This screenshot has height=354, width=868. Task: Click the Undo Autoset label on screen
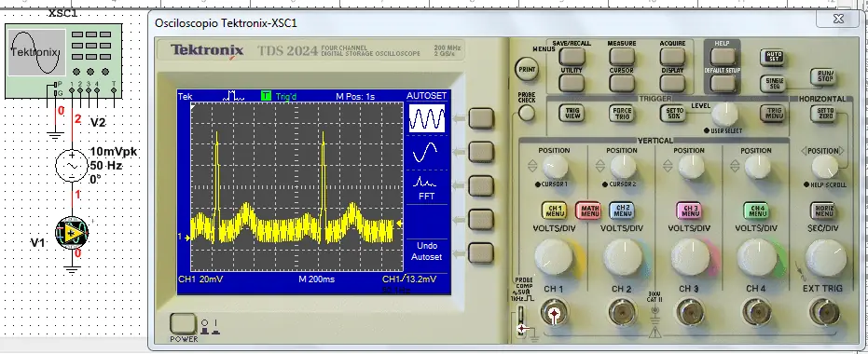pyautogui.click(x=426, y=252)
